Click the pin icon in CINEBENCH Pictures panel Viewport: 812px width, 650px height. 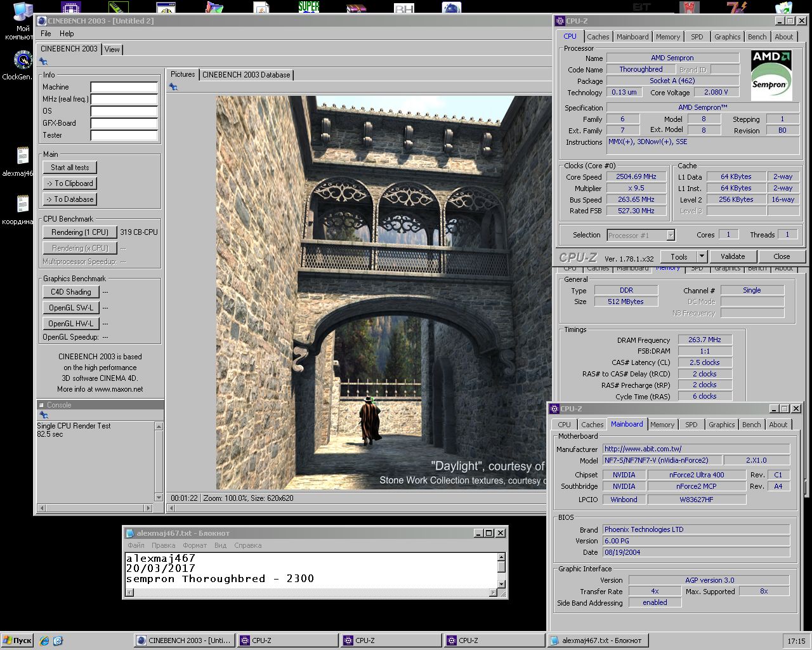pyautogui.click(x=173, y=86)
